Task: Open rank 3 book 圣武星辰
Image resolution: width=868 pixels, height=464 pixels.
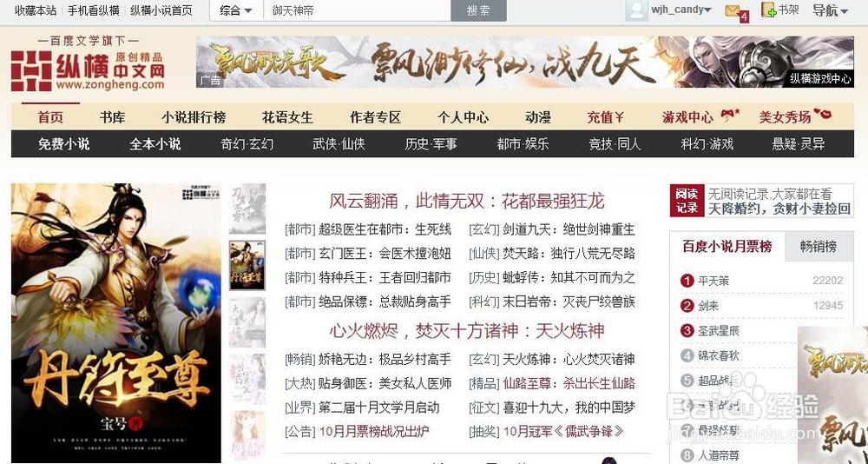Action: click(719, 331)
